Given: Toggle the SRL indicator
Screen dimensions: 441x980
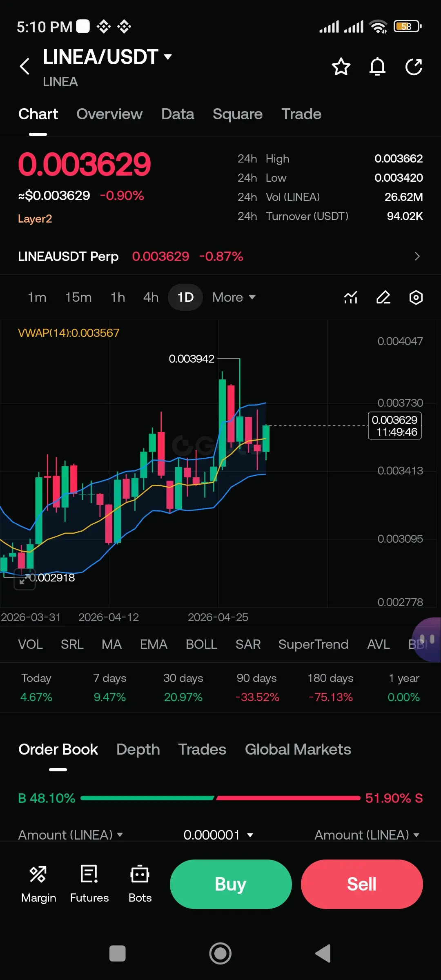Looking at the screenshot, I should 72,644.
